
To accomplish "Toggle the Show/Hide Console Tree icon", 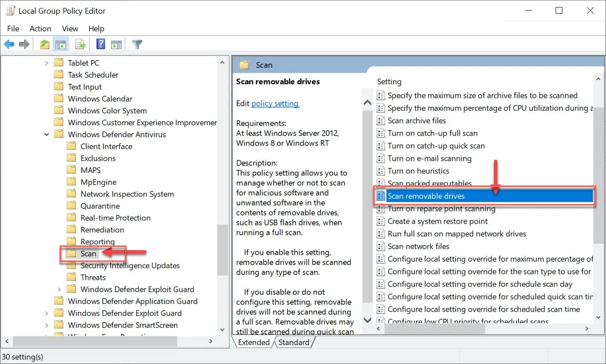I will (60, 44).
